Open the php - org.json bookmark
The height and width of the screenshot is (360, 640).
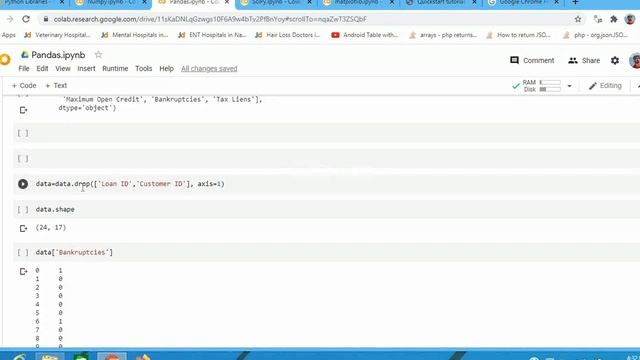tap(596, 35)
